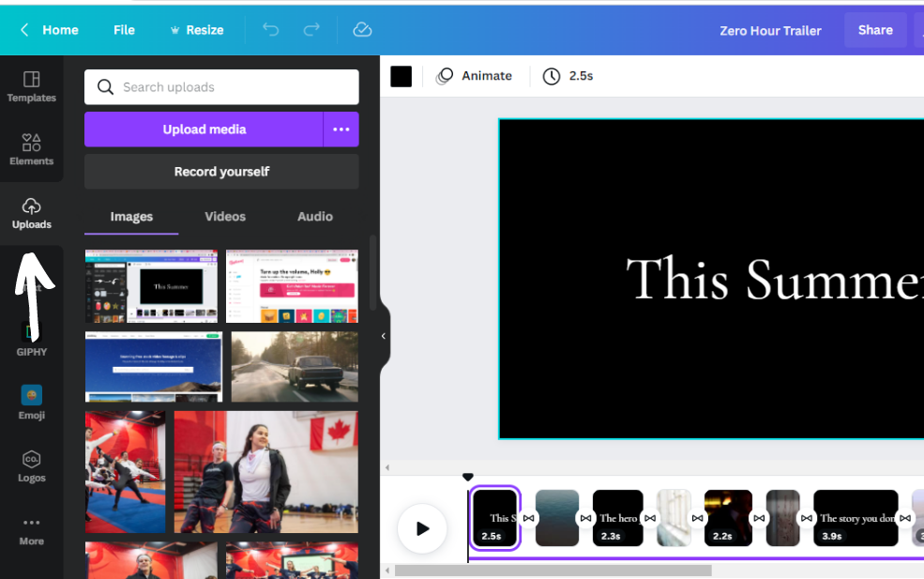This screenshot has width=924, height=579.
Task: Open the Templates panel in sidebar
Action: click(31, 85)
